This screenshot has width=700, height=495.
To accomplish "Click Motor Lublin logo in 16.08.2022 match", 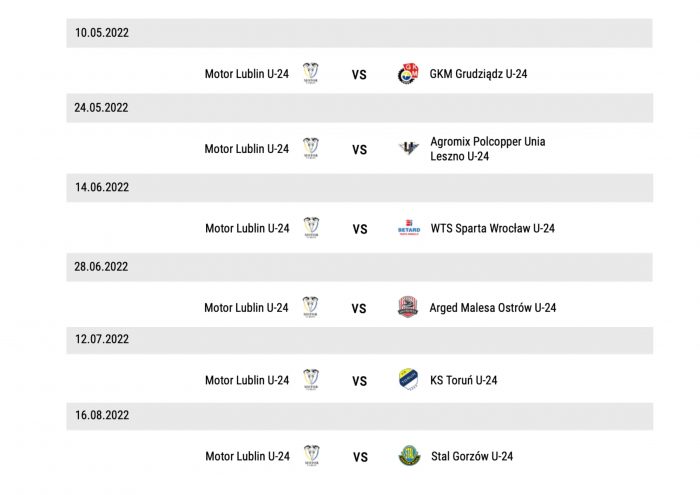I will pos(311,456).
